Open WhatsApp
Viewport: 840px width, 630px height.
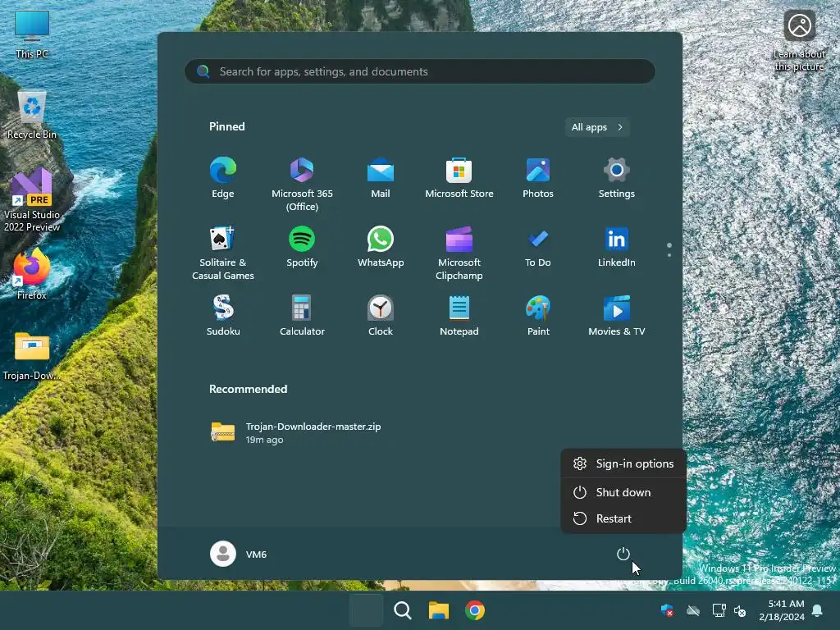[x=381, y=246]
